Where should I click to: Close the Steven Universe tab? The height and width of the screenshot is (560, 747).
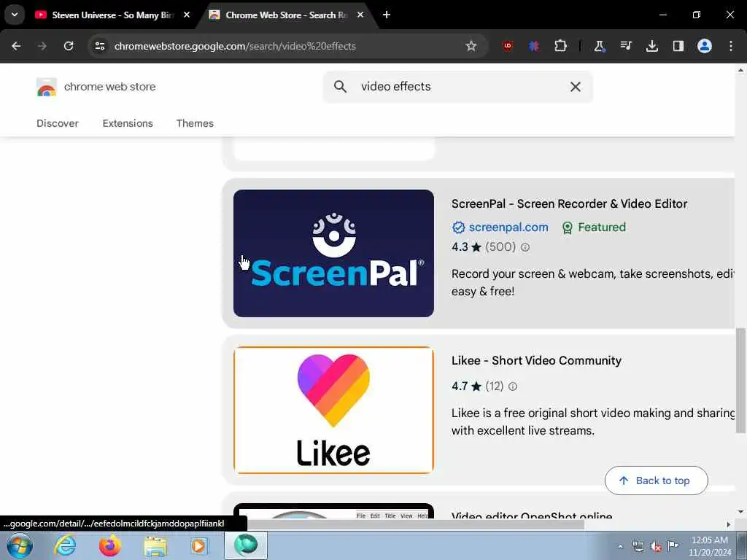coord(187,15)
